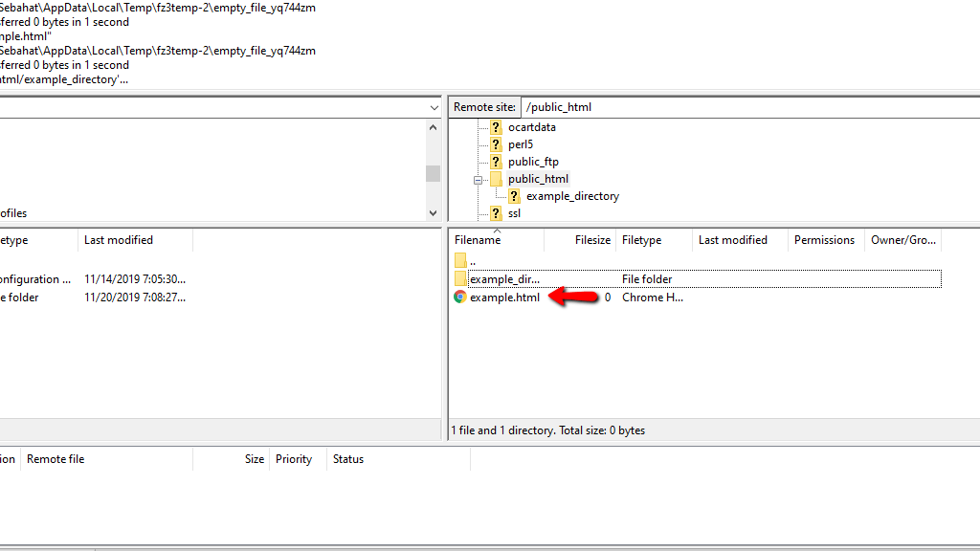Click the Priority queue column header

tap(298, 459)
